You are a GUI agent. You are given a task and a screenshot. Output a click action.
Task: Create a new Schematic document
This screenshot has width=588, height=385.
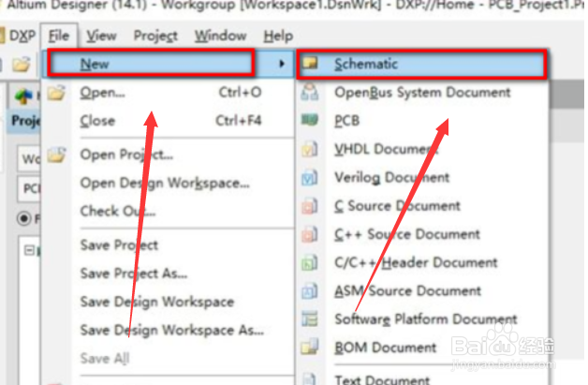(x=421, y=64)
